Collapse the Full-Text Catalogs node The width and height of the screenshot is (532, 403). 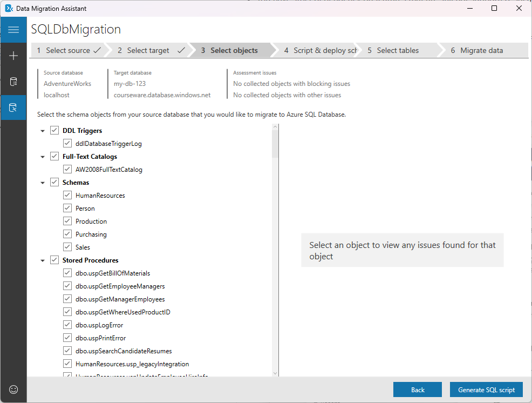pos(43,156)
